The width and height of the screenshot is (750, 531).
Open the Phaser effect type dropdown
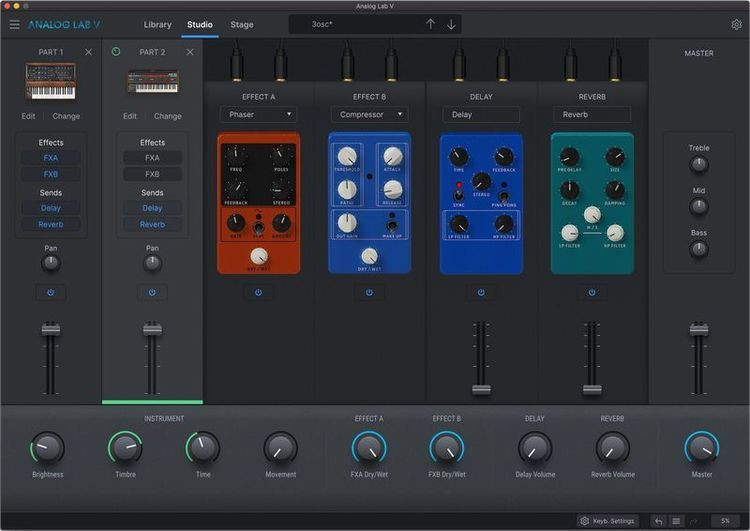coord(258,115)
